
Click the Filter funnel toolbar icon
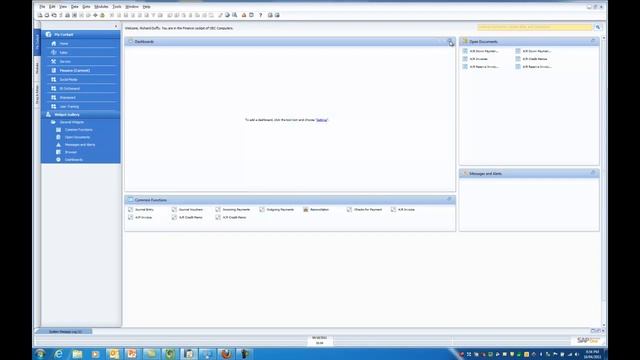pos(153,15)
